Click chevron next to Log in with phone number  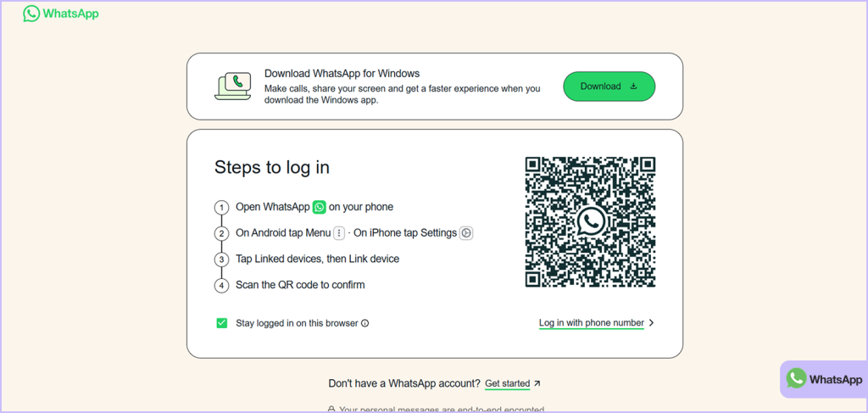click(651, 323)
